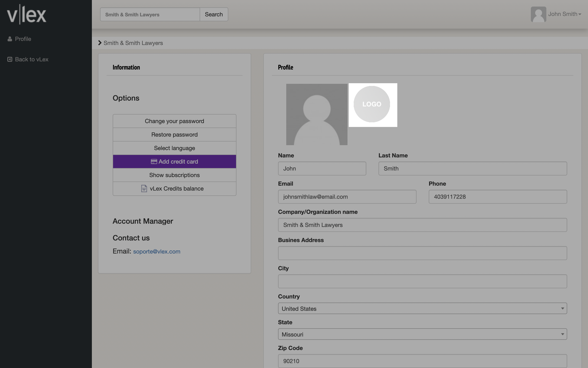588x368 pixels.
Task: Click the Email input field
Action: (x=347, y=197)
